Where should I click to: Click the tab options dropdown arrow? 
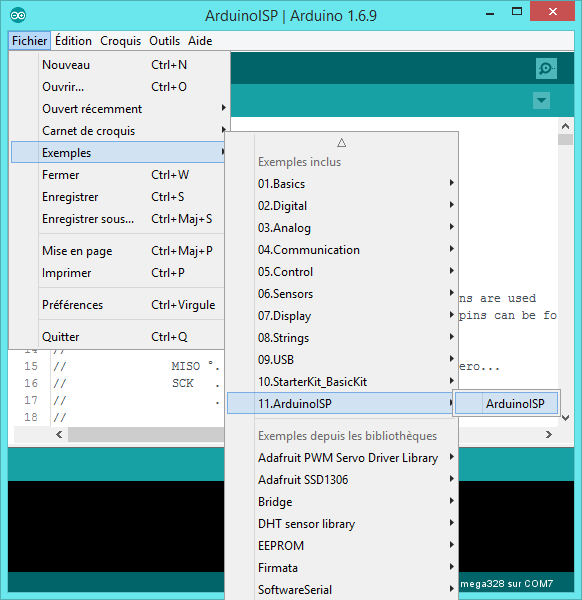(541, 101)
